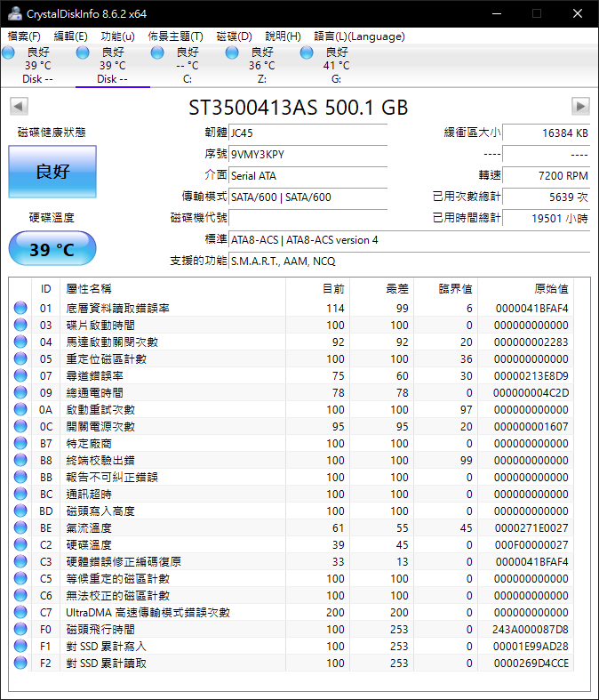Click the 16384 KB buffer size field

tap(546, 133)
